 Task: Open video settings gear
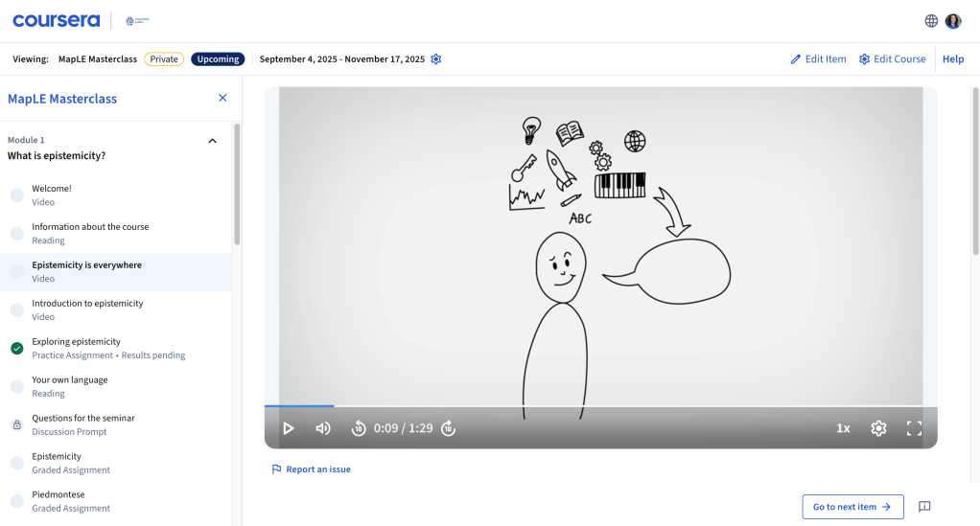tap(878, 428)
